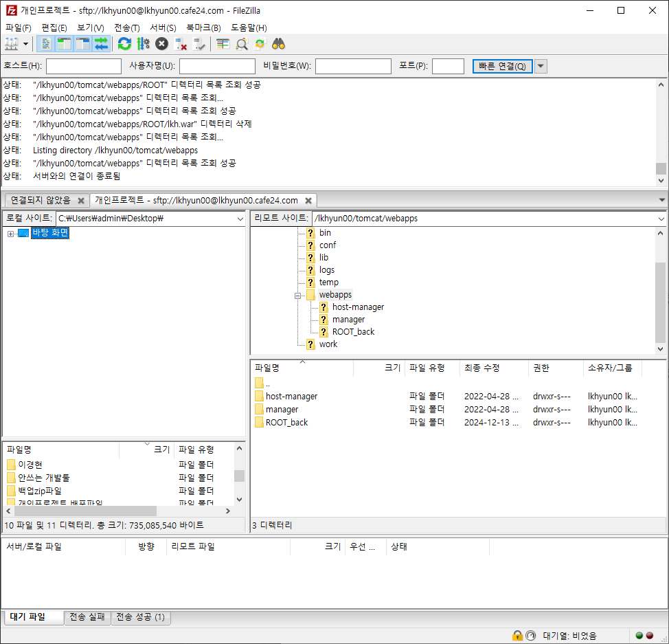The image size is (669, 644).
Task: Focus the 비밀번호 input field
Action: tap(353, 66)
